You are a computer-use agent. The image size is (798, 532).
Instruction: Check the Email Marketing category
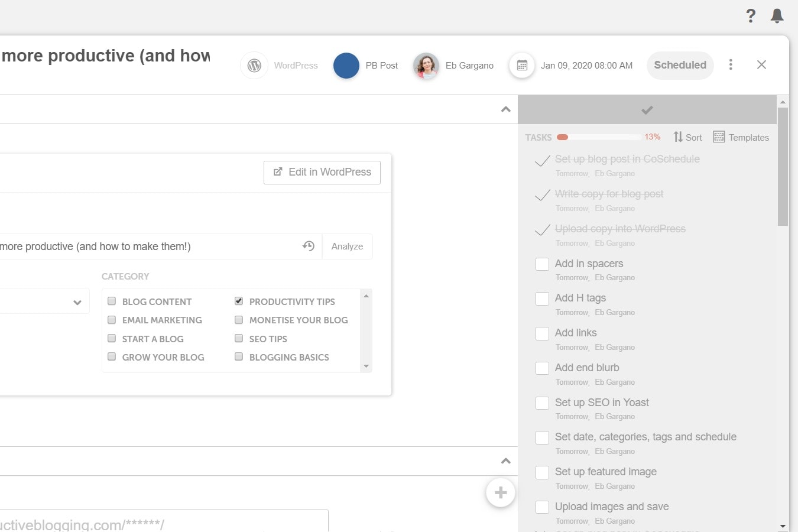point(112,320)
